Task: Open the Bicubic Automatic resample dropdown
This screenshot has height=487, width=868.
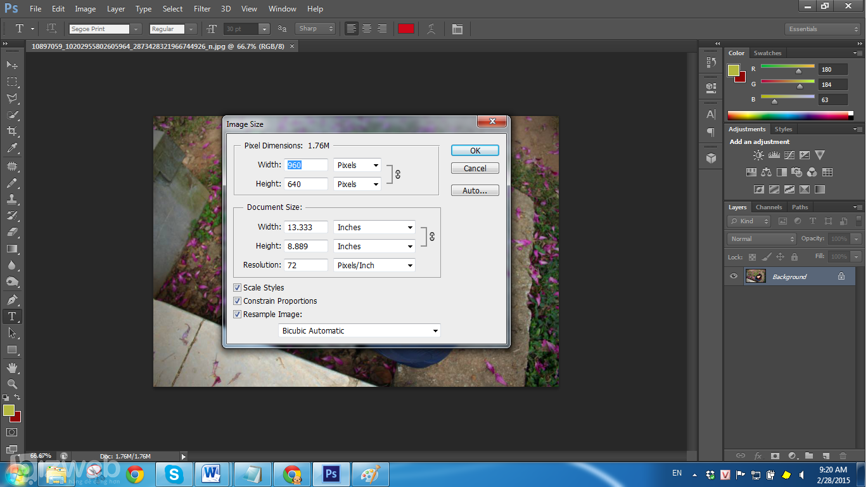Action: (359, 330)
